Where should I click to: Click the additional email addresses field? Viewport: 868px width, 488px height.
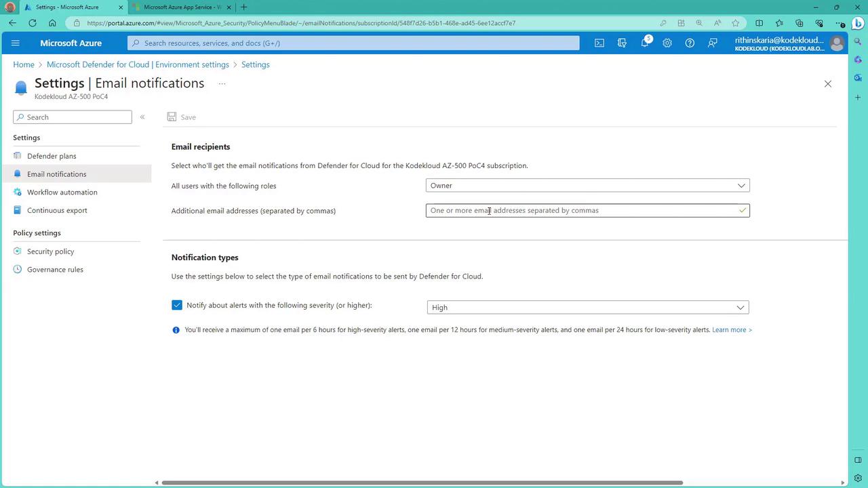pos(587,211)
